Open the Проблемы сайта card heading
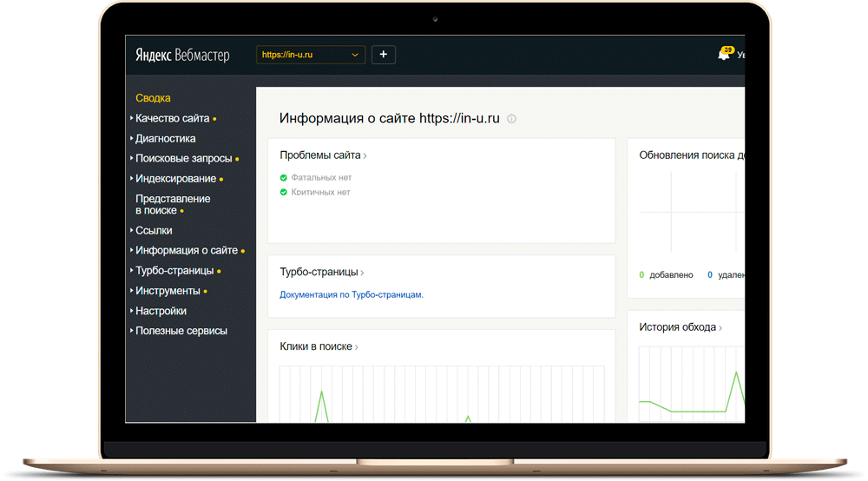868x481 pixels. [323, 155]
